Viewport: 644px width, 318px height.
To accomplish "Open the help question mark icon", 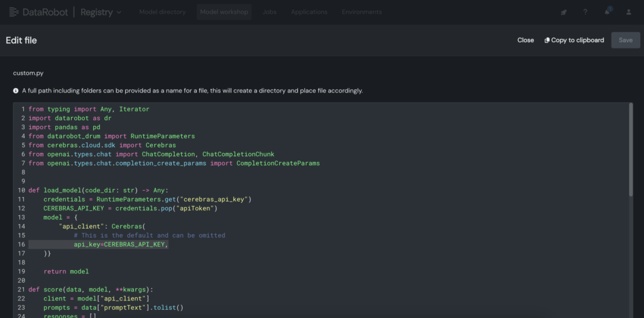I will [586, 13].
